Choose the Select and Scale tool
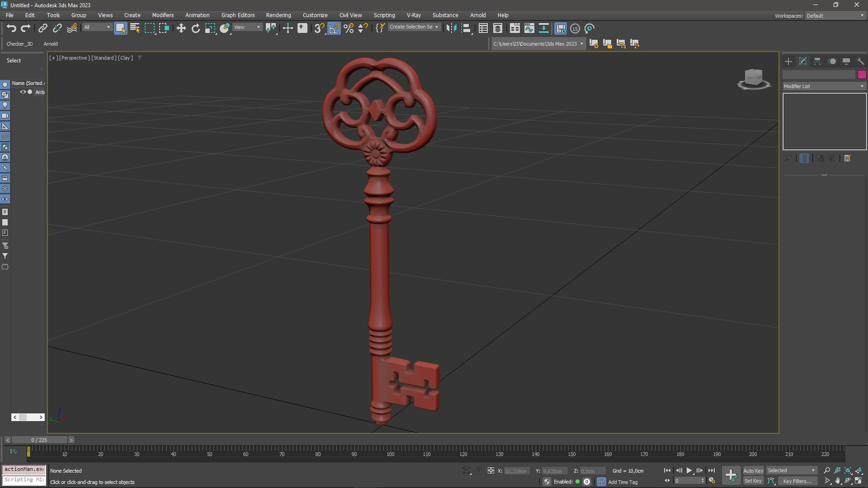 [210, 28]
